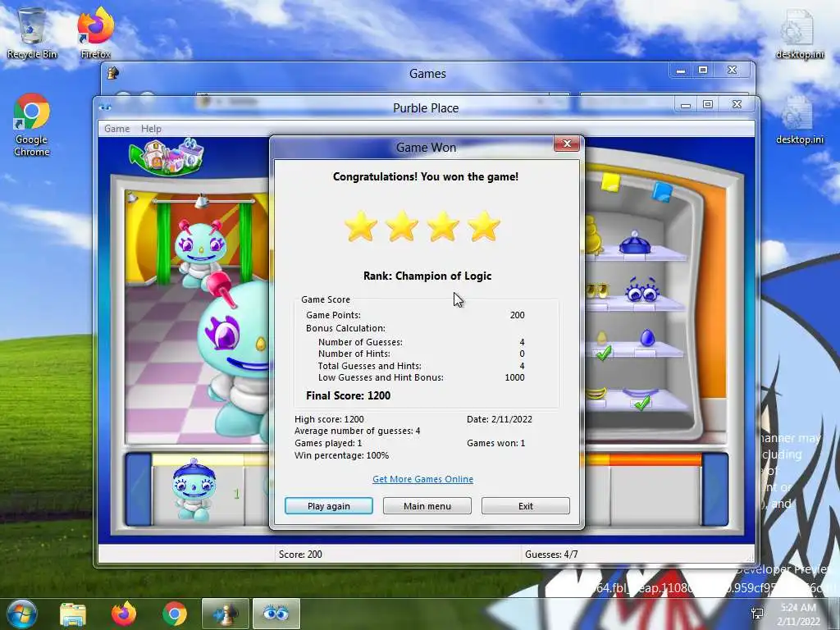Screen dimensions: 840x630
Task: Select the yellow nose with green checkmark
Action: point(602,344)
